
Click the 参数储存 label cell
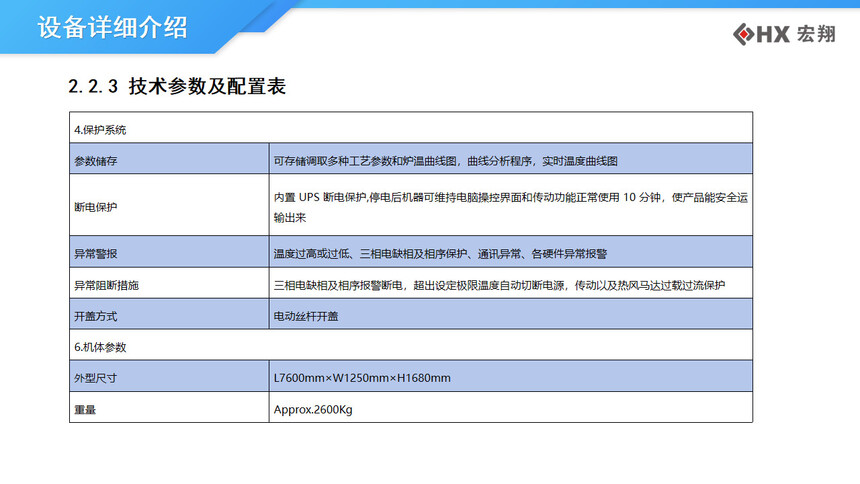tap(96, 160)
